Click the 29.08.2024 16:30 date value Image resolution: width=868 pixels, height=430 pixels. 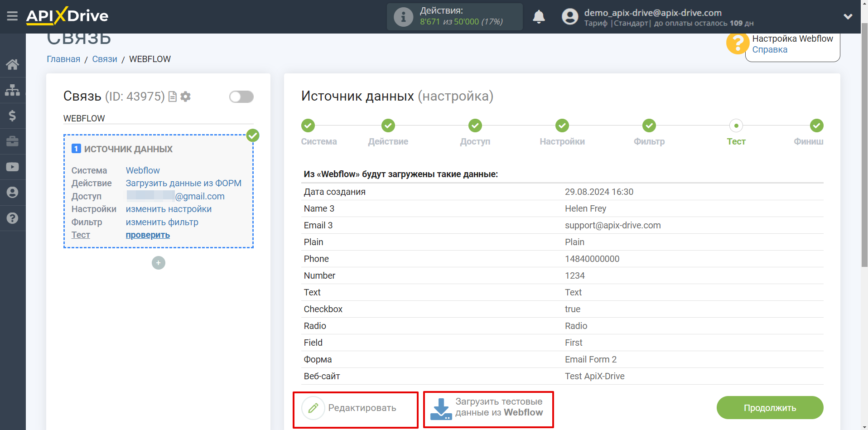tap(599, 192)
